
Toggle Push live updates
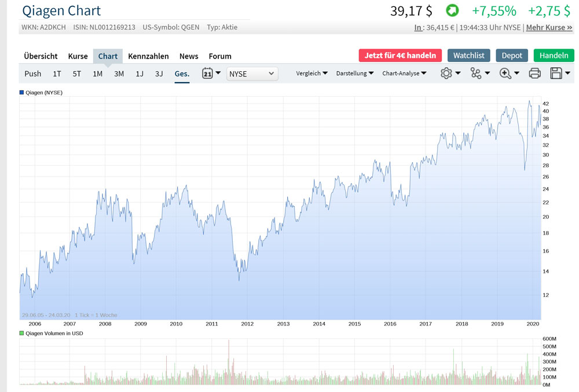click(33, 74)
